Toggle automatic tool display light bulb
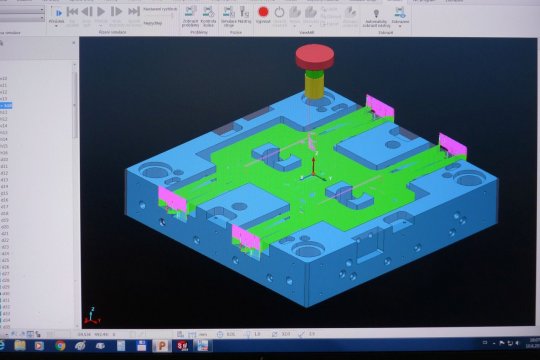Viewport: 540px width, 360px height. (376, 13)
